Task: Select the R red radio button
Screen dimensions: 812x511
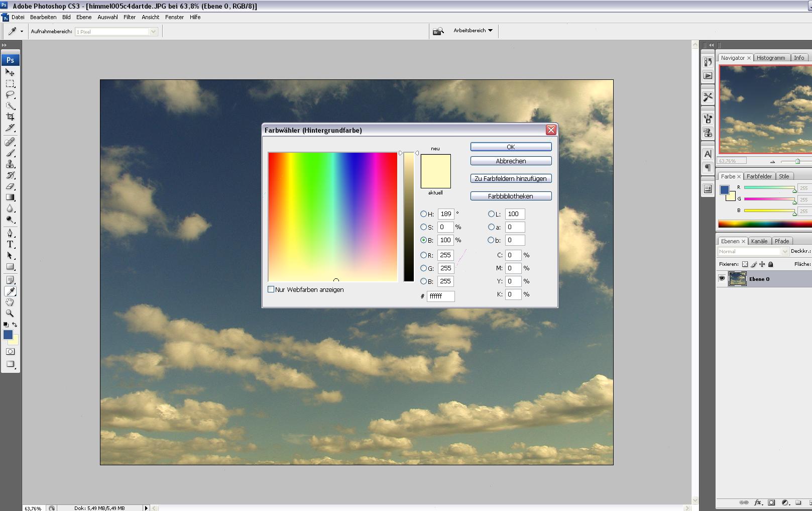Action: (423, 255)
